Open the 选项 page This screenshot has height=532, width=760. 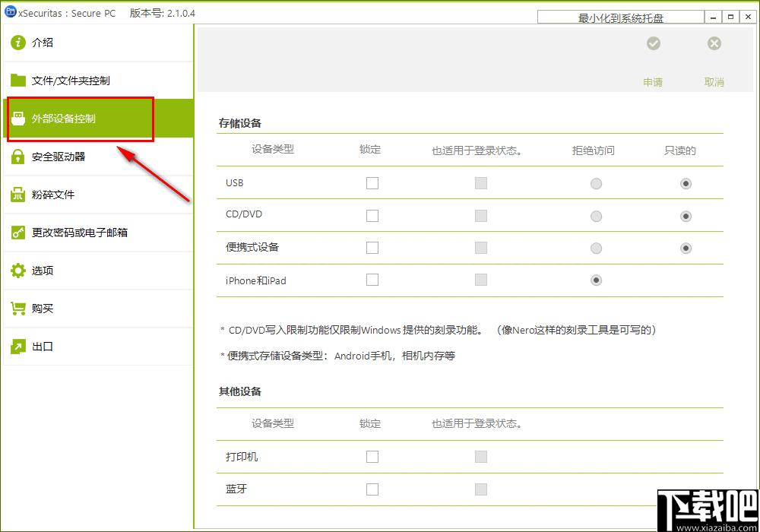tap(98, 271)
